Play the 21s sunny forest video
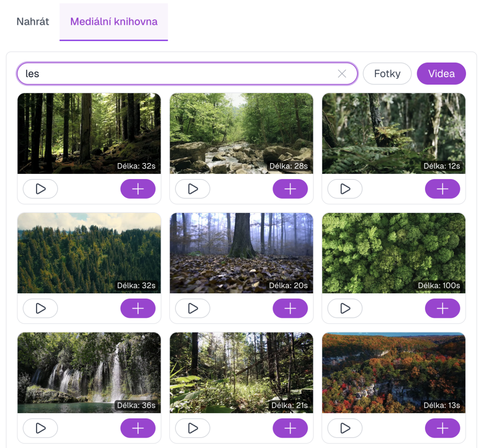The height and width of the screenshot is (448, 481). (192, 428)
